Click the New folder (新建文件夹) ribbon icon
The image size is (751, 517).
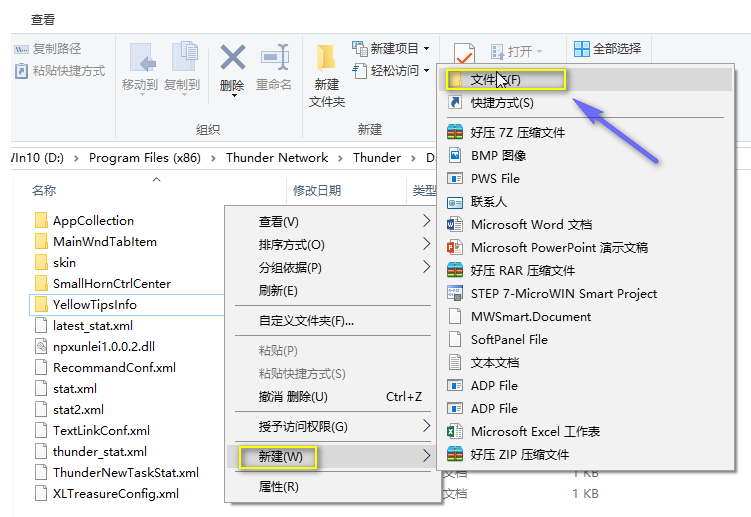326,57
